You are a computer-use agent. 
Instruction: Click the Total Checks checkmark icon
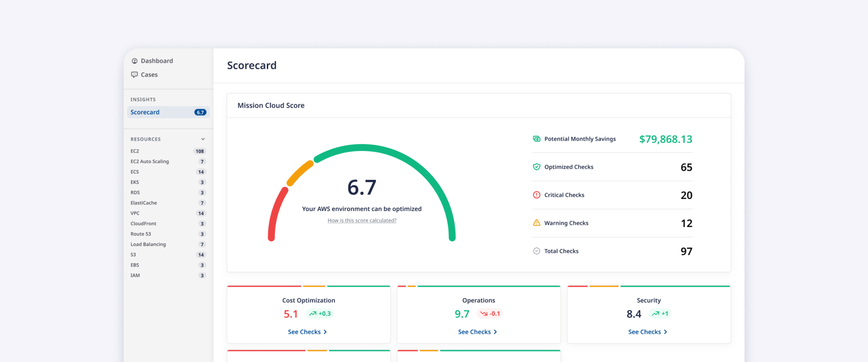[536, 251]
